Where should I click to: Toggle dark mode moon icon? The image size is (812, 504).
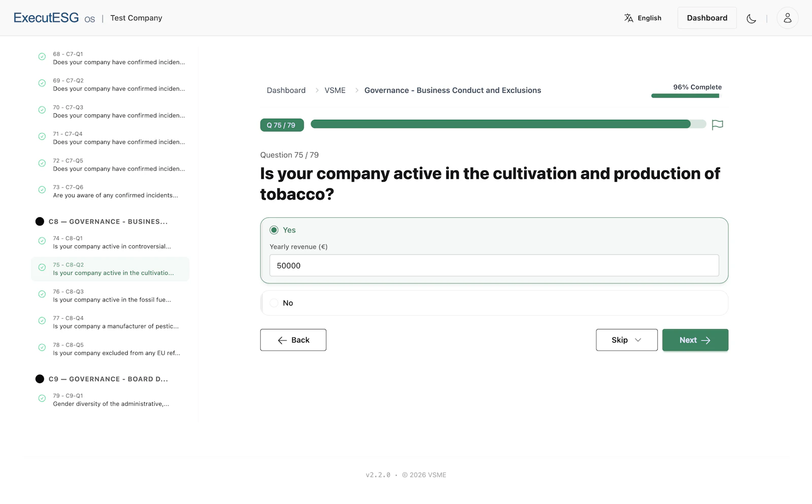tap(751, 18)
